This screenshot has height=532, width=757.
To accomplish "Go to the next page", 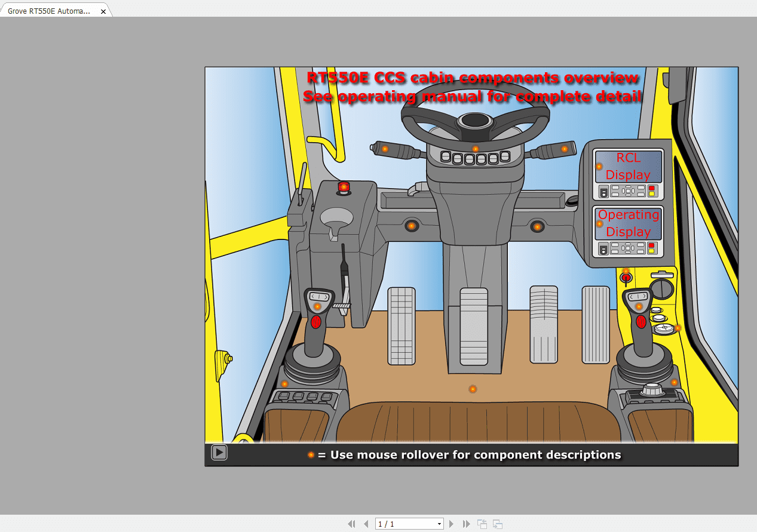I will [451, 524].
